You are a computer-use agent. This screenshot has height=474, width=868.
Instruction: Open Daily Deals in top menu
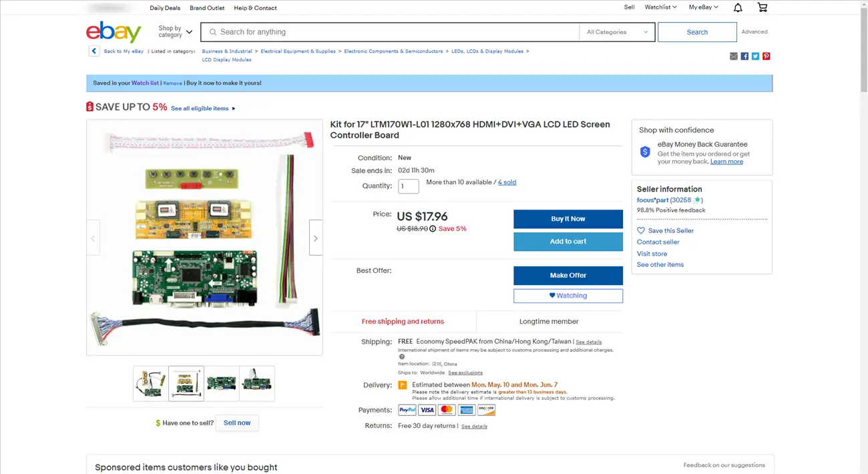click(165, 8)
